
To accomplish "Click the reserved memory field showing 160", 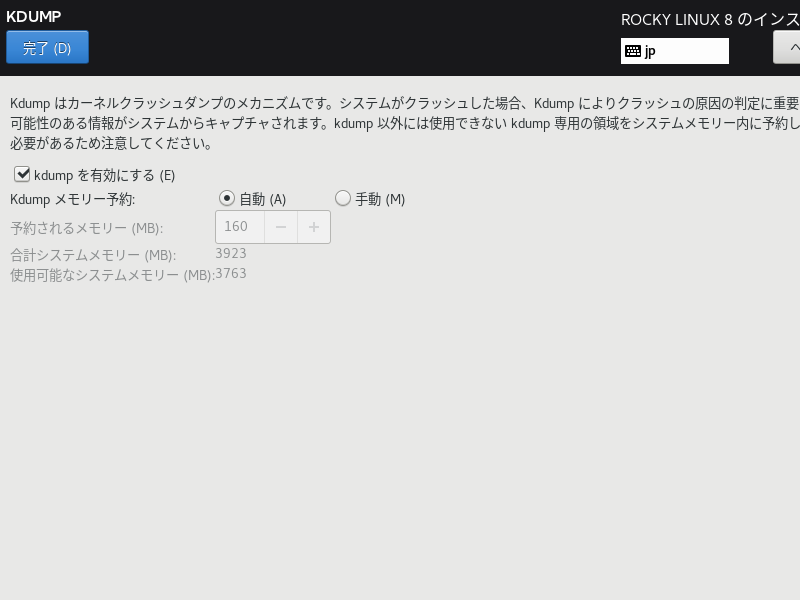I will point(240,227).
